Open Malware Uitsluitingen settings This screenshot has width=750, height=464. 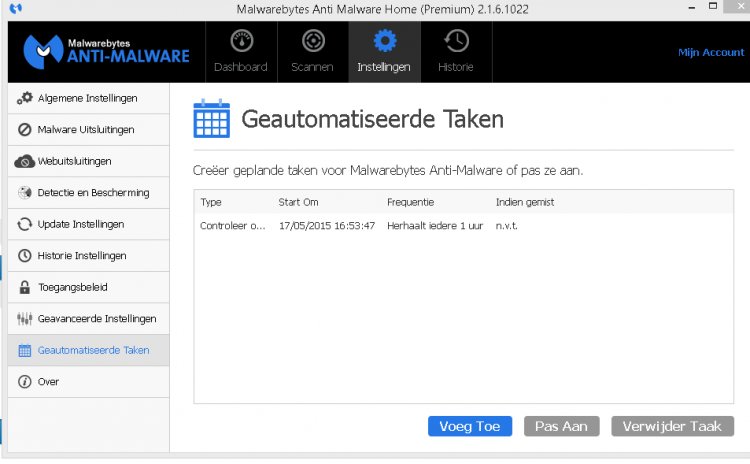click(x=86, y=130)
